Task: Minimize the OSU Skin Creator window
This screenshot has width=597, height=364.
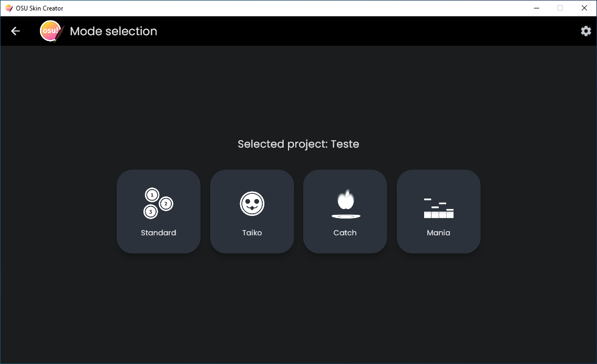Action: 536,8
